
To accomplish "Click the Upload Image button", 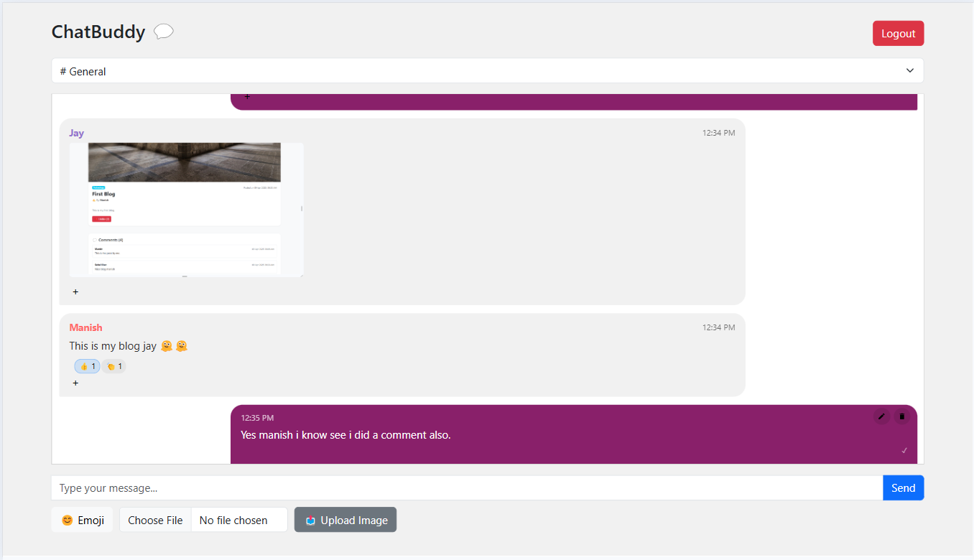I will 345,520.
